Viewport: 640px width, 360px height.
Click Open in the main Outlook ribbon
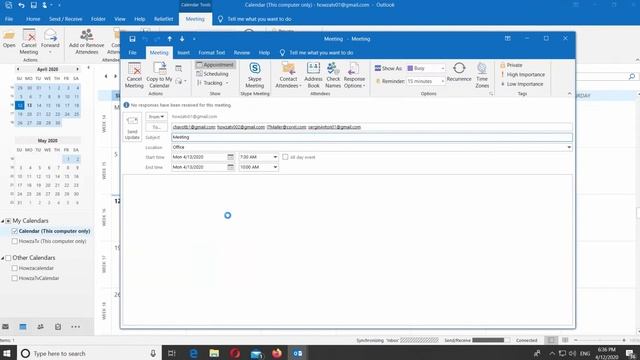point(9,39)
